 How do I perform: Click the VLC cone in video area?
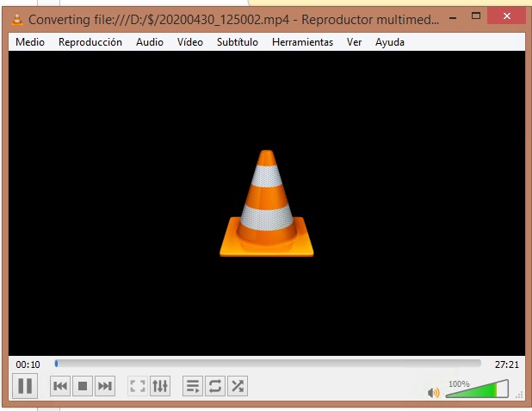pyautogui.click(x=267, y=203)
